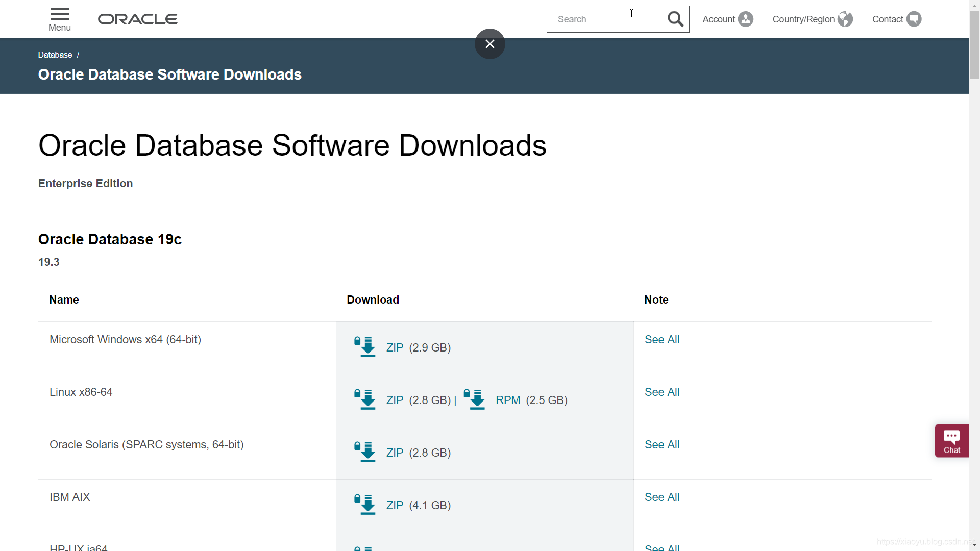980x551 pixels.
Task: Click the IBM AIX ZIP download icon
Action: point(365,505)
